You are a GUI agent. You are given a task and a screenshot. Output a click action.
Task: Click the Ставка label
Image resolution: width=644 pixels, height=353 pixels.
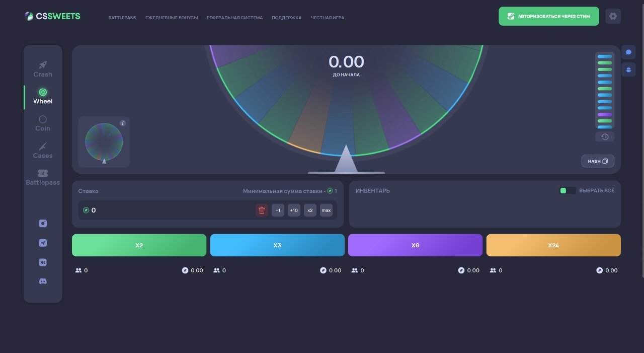(x=89, y=191)
